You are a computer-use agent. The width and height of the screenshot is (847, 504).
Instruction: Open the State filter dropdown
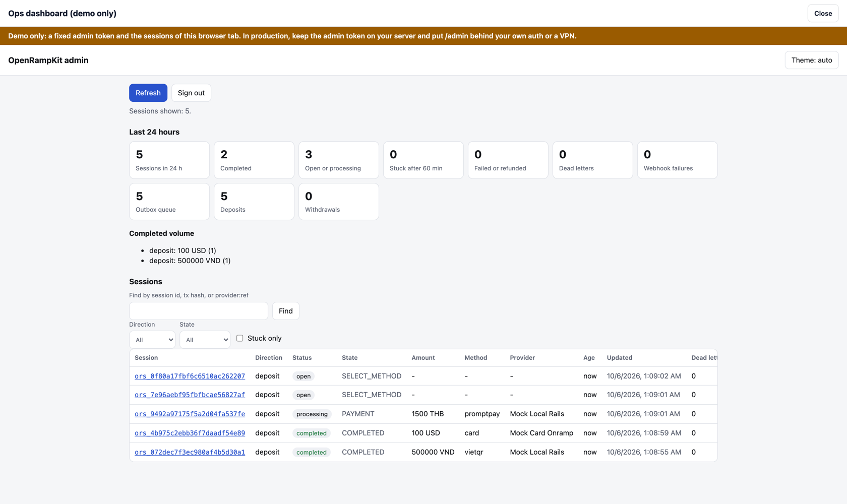pos(205,340)
